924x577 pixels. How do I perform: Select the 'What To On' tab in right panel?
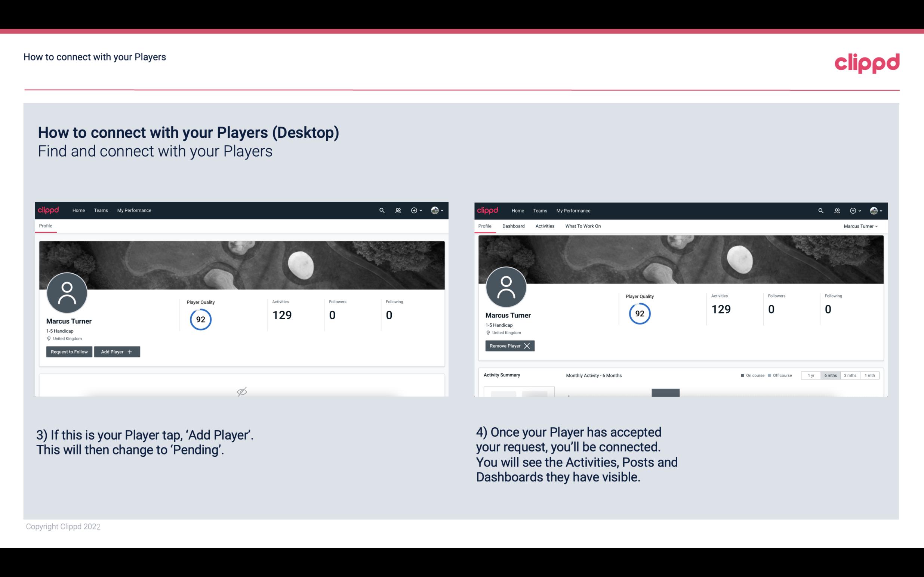pos(583,225)
